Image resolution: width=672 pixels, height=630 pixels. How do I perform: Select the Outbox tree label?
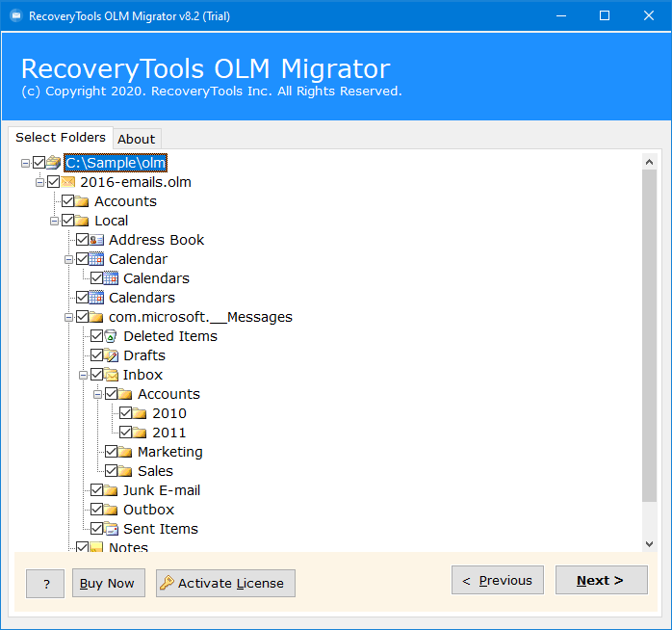148,510
